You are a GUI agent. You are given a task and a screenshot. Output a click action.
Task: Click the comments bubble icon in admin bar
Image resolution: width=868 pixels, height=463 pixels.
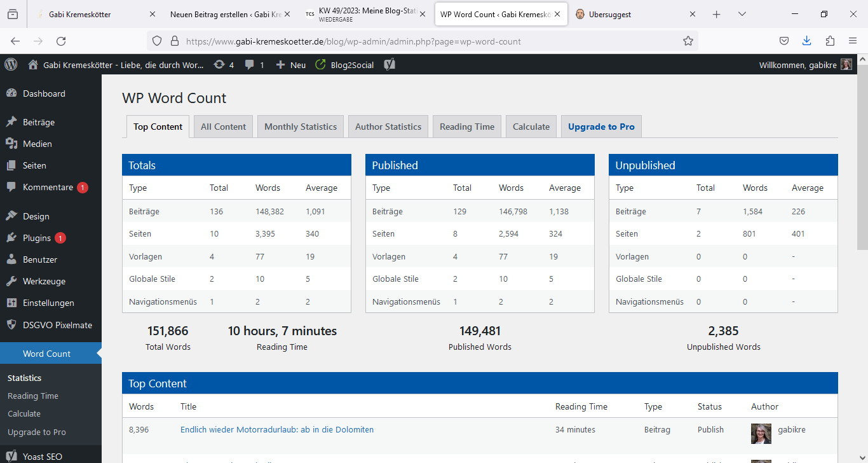click(254, 65)
